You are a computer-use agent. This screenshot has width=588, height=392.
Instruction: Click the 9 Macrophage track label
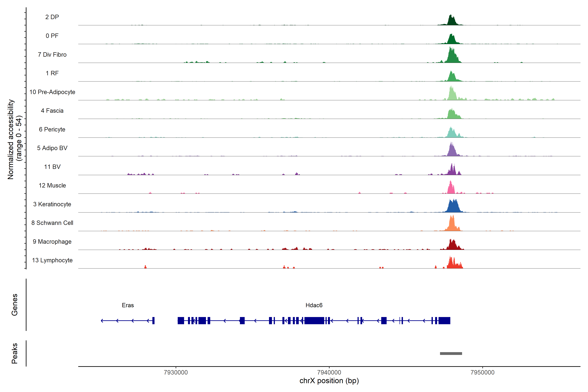pos(52,242)
